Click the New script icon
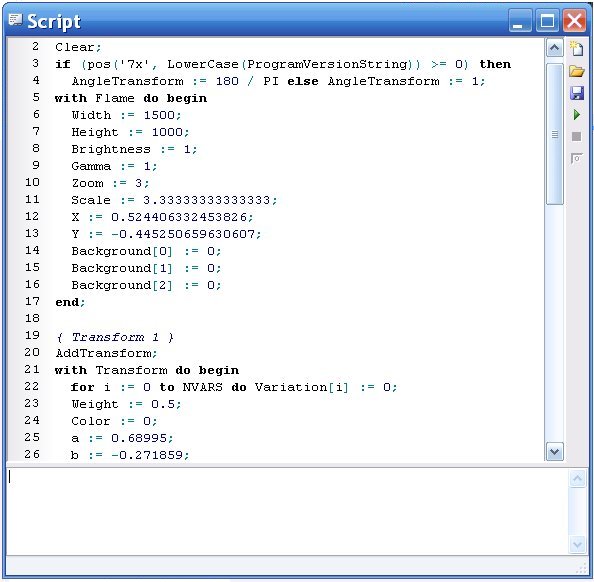Screen dimensions: 594x582 pos(576,48)
